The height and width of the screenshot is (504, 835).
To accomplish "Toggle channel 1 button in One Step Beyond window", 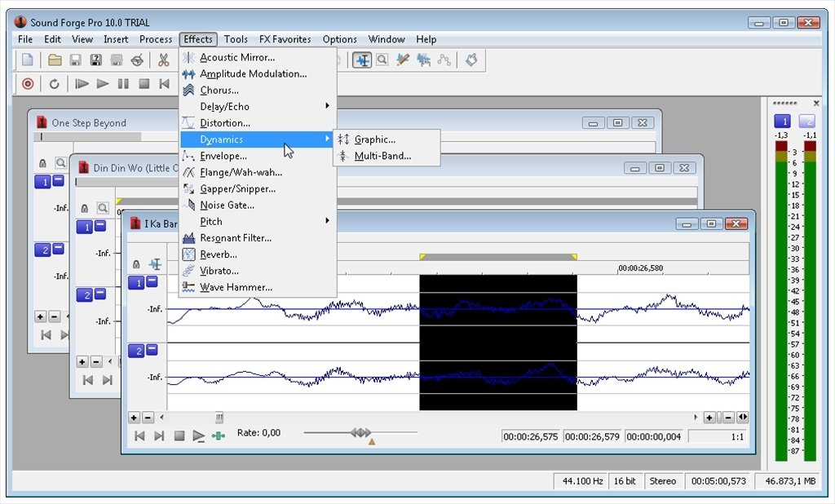I will 42,182.
